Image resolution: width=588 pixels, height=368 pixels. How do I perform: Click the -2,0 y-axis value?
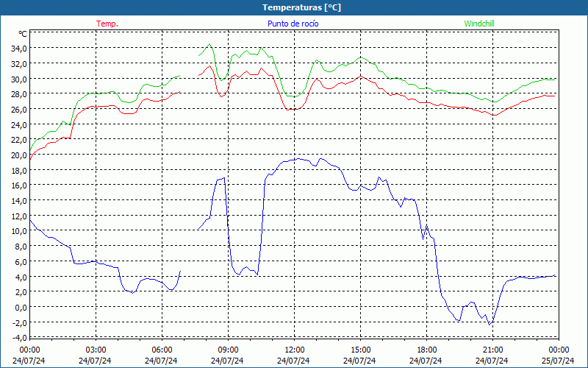pyautogui.click(x=20, y=322)
